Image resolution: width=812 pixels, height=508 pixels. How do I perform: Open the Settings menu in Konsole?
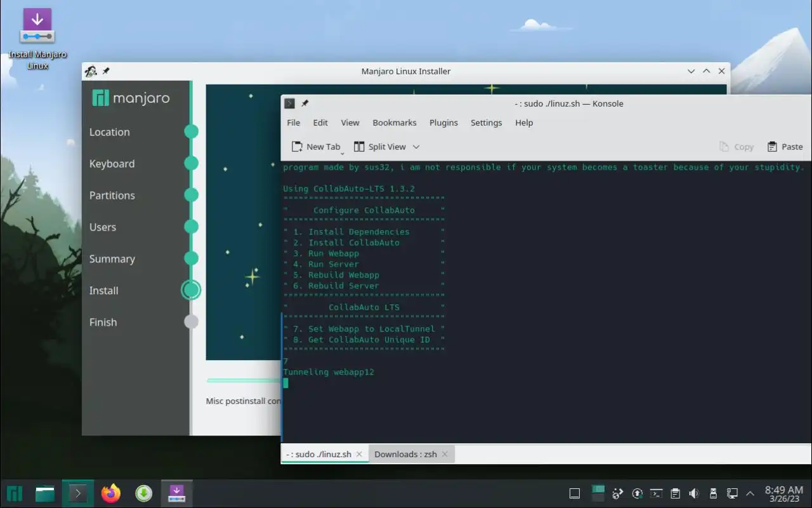[x=486, y=123]
